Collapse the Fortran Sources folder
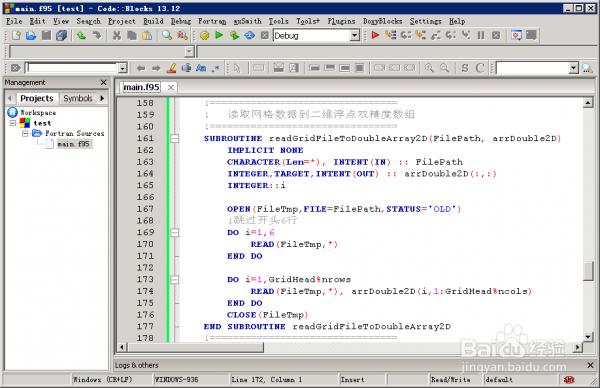 pos(25,134)
